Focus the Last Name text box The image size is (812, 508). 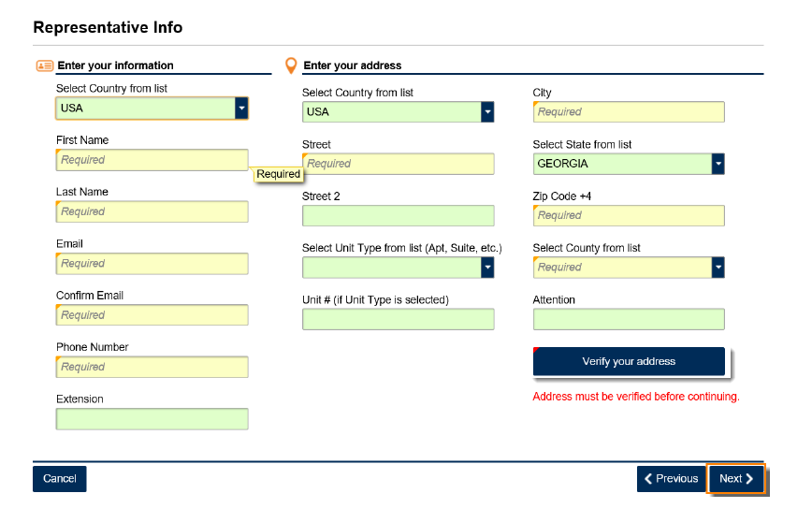tap(152, 211)
